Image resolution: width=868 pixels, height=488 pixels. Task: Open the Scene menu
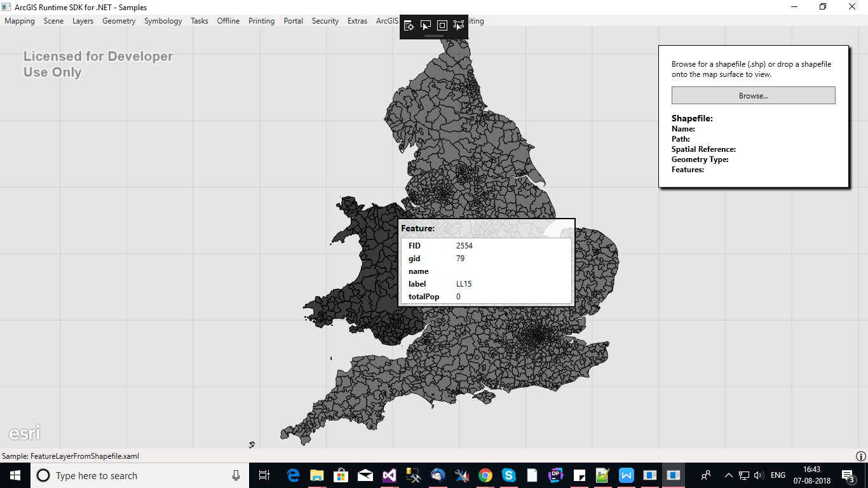pyautogui.click(x=53, y=21)
